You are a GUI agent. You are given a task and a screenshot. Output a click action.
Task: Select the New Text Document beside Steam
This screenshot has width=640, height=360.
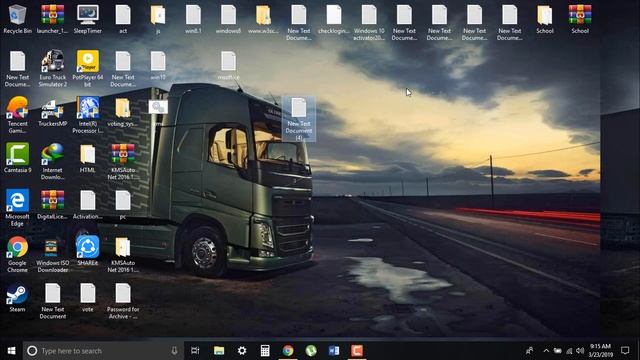pyautogui.click(x=53, y=301)
